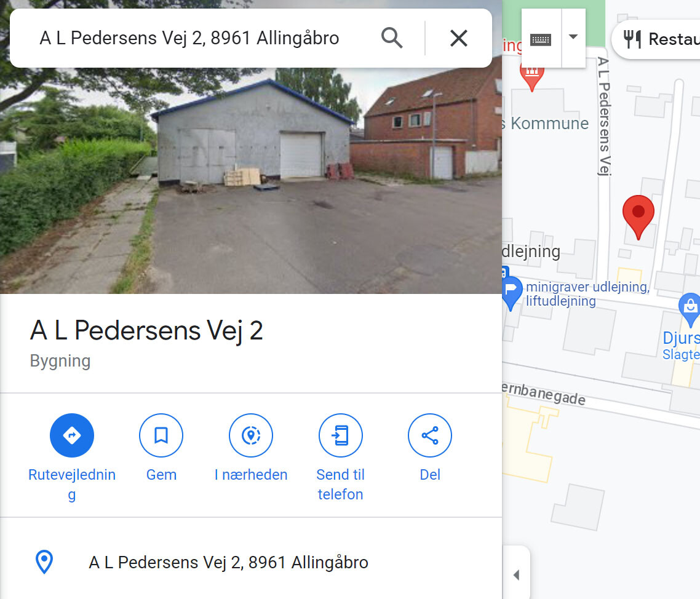Click the Djurs Slagter shopping marker
Screen dimensions: 700x599
(690, 309)
